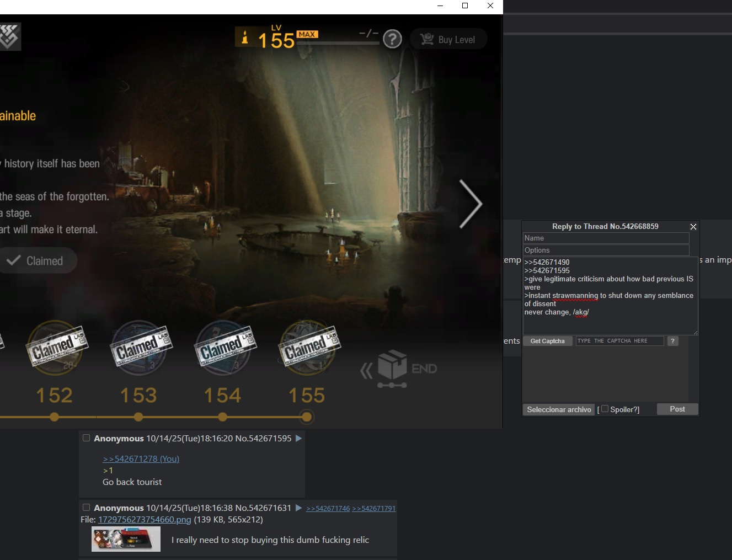Screen dimensions: 732x560
Task: Click the Buy Level button
Action: point(448,39)
